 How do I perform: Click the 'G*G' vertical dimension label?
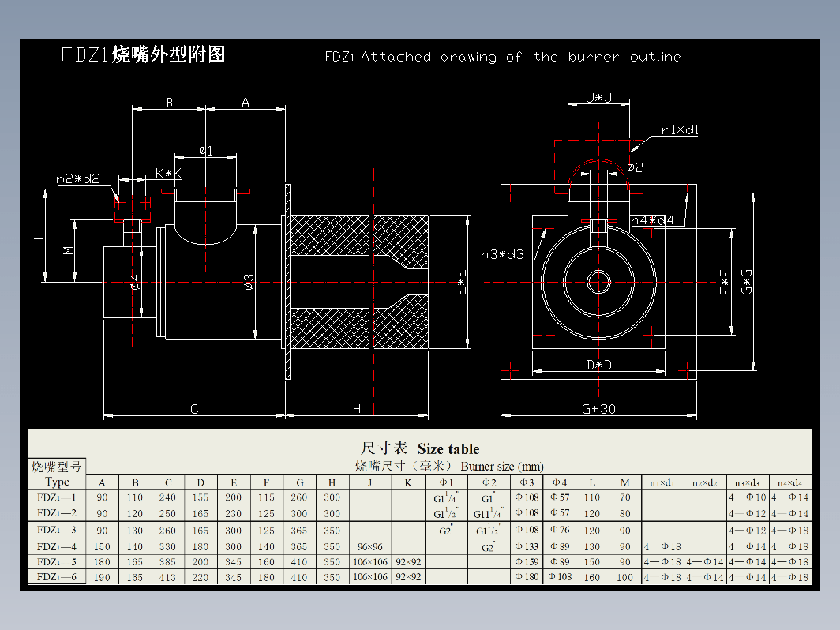tap(746, 282)
